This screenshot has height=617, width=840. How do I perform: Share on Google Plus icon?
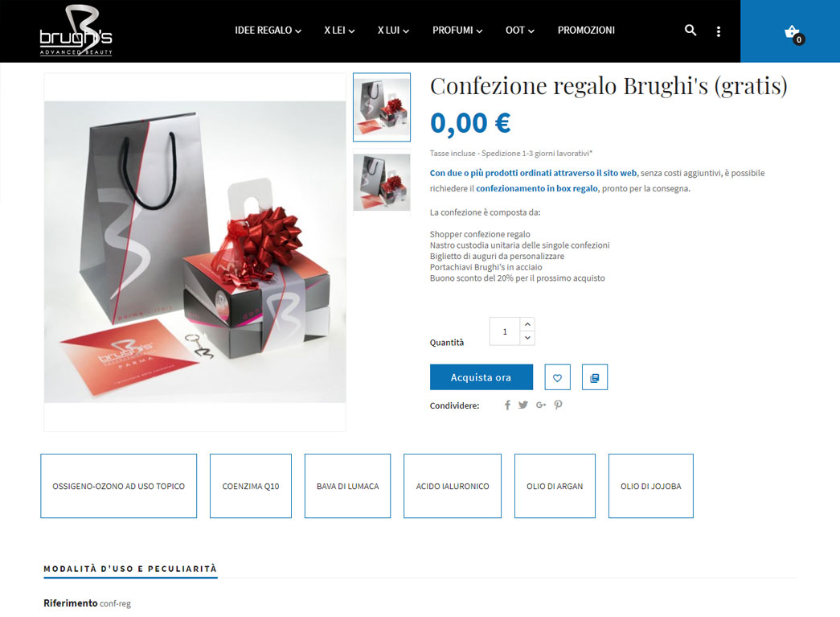tap(541, 405)
